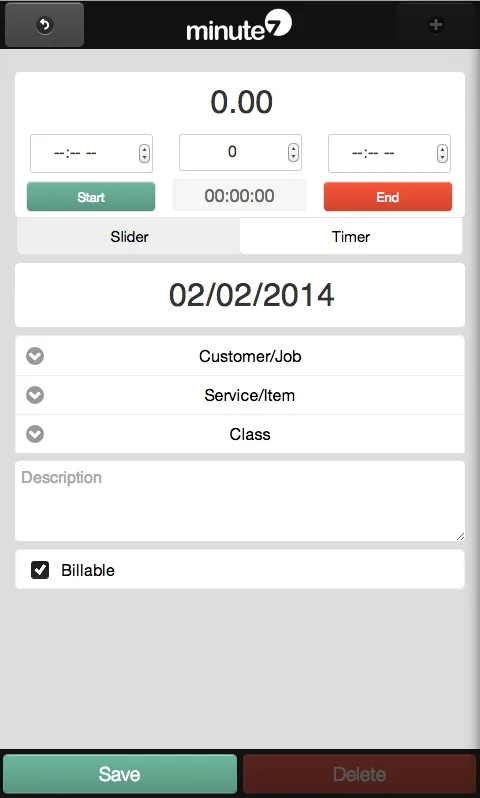Click the Description text area

pos(240,501)
